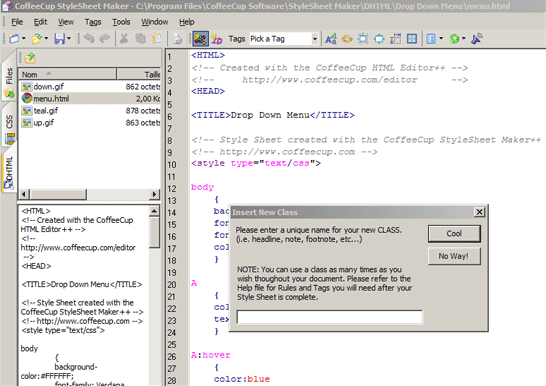This screenshot has width=546, height=386.
Task: Click the megaphone icon at toolbar end
Action: coord(476,39)
